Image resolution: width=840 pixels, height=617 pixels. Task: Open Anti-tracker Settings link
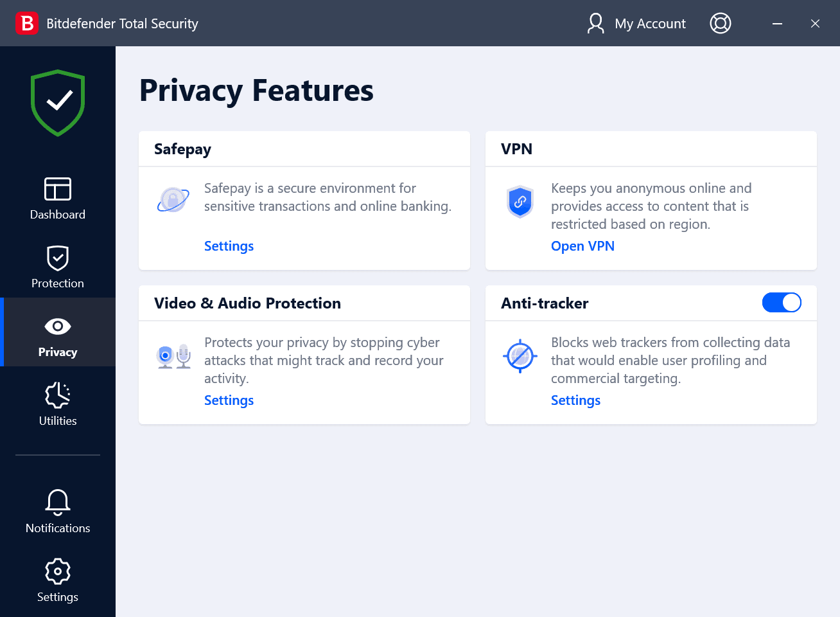[575, 400]
